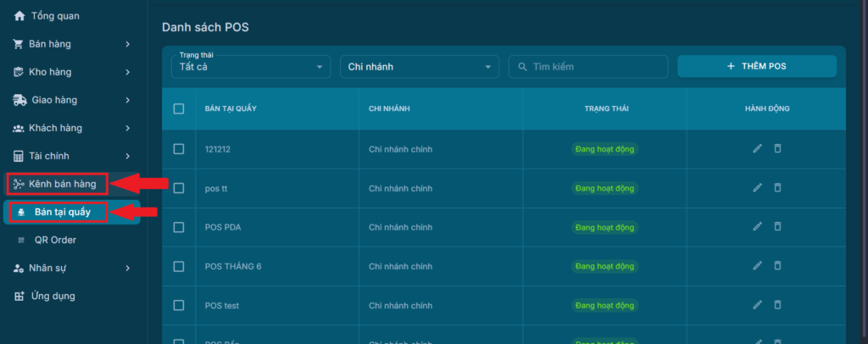Click the Ứng dụng apps icon
Viewport: 868px width, 344px height.
point(19,297)
